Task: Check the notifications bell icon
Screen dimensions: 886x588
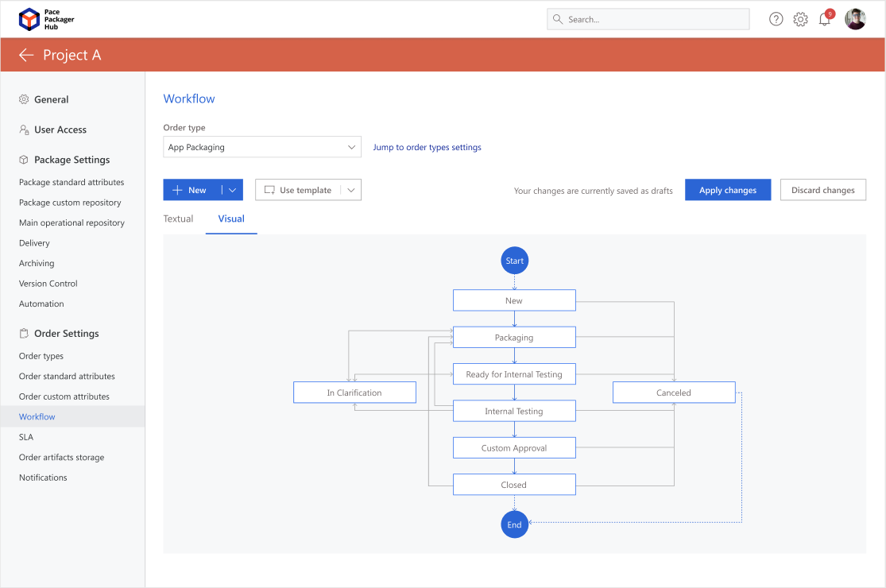Action: (825, 20)
